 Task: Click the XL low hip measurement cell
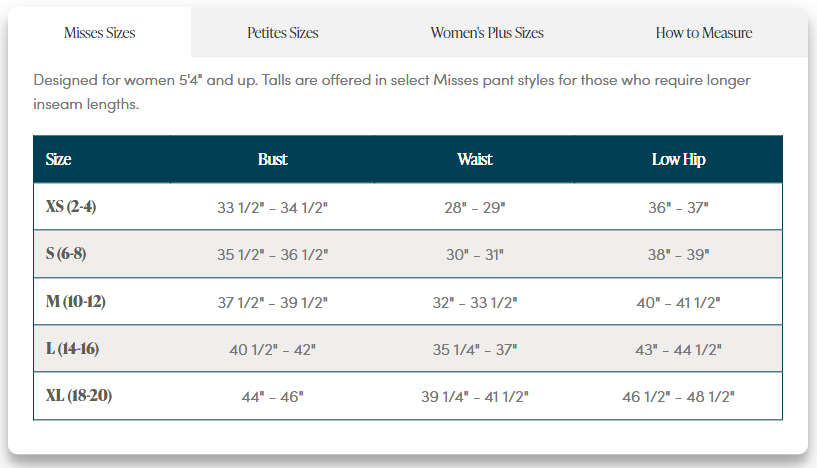[x=679, y=397]
